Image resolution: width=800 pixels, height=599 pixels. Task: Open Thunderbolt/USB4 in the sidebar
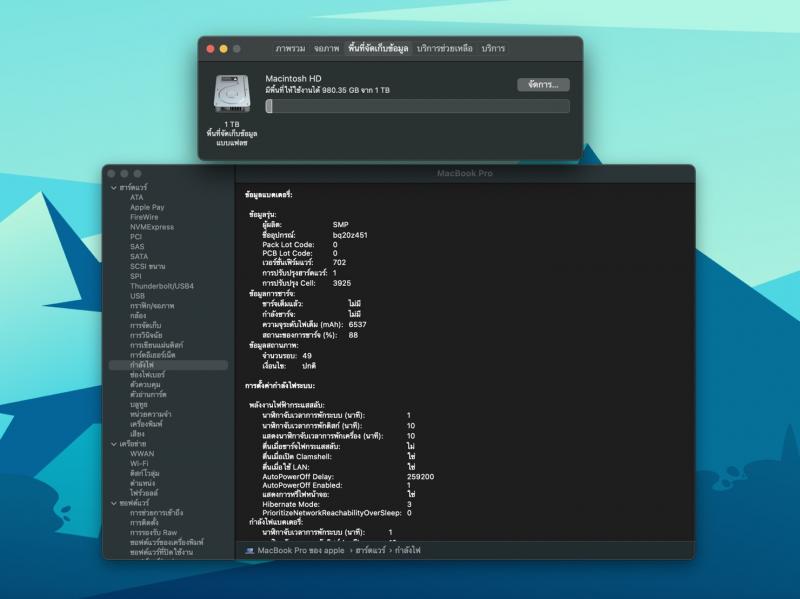pyautogui.click(x=162, y=286)
